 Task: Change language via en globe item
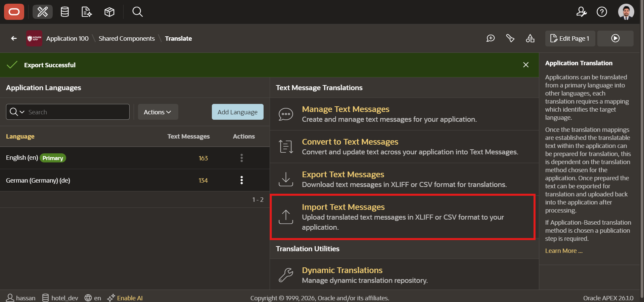tap(93, 298)
